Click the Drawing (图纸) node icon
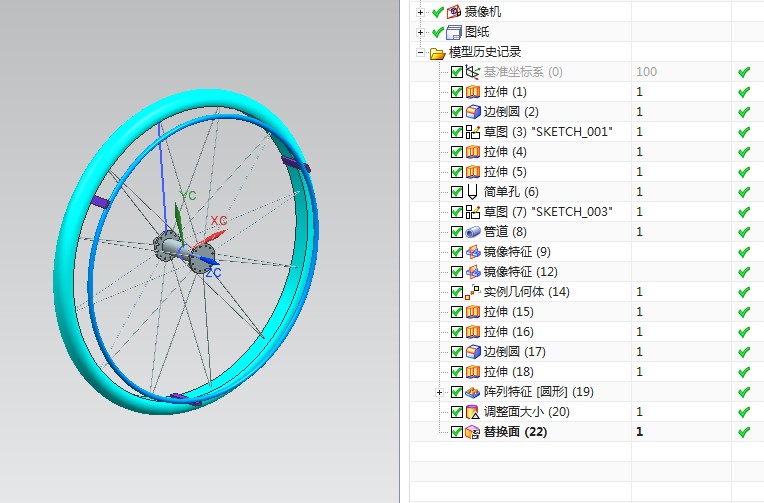The width and height of the screenshot is (764, 503). [454, 32]
